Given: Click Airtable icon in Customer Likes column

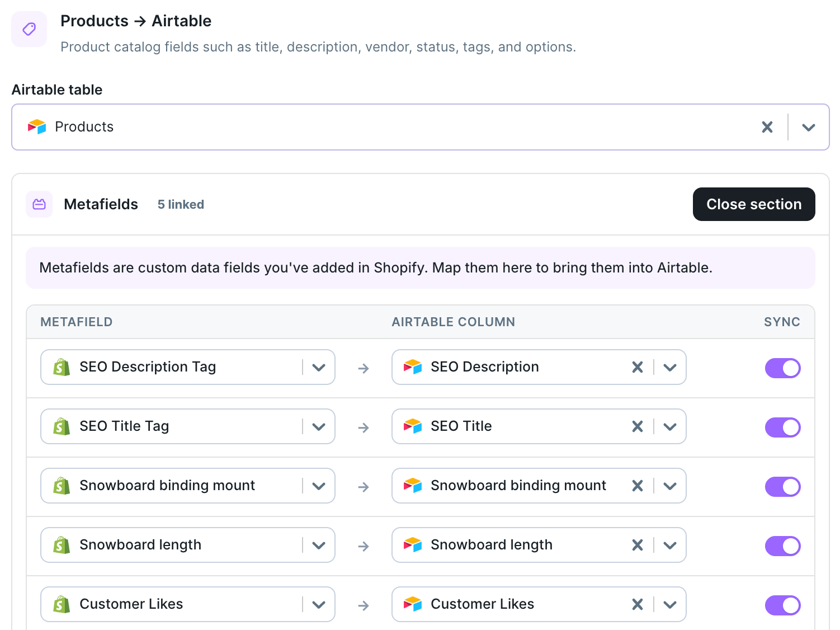Looking at the screenshot, I should [x=413, y=604].
